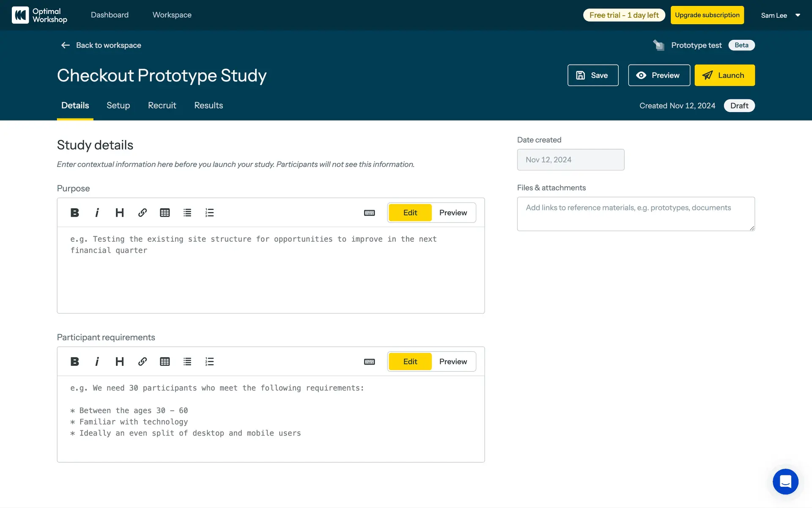This screenshot has width=812, height=508.
Task: Insert heading in Purpose editor
Action: (120, 213)
